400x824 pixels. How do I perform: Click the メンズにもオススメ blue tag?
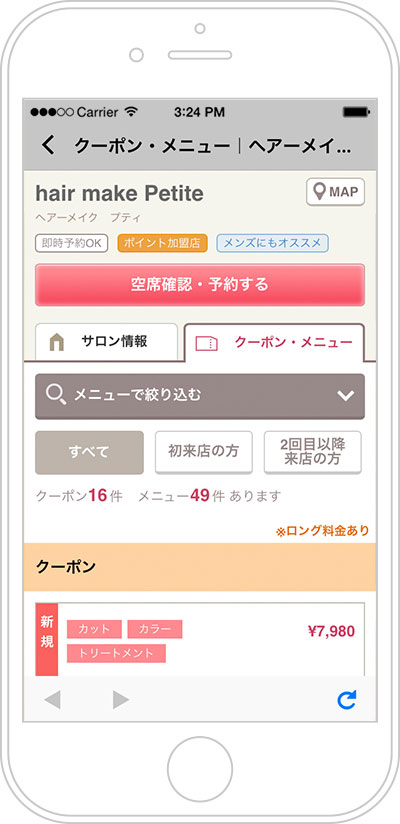272,243
